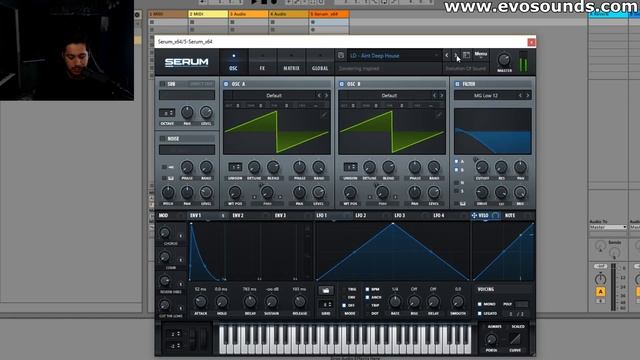Image resolution: width=640 pixels, height=360 pixels.
Task: Open the OSC A Default wavetable menu
Action: pos(274,96)
